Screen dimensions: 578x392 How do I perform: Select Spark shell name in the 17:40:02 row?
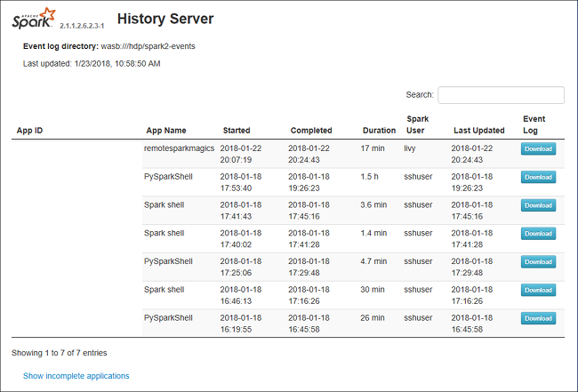pos(164,233)
